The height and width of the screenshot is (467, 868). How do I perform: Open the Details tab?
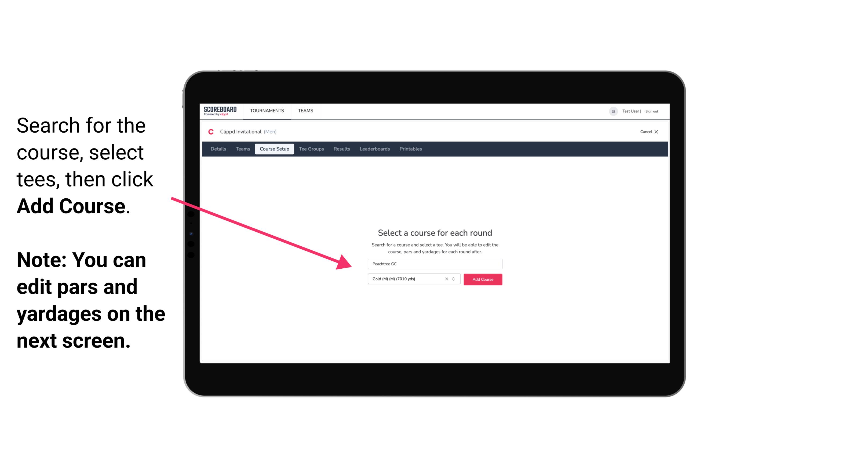click(218, 149)
